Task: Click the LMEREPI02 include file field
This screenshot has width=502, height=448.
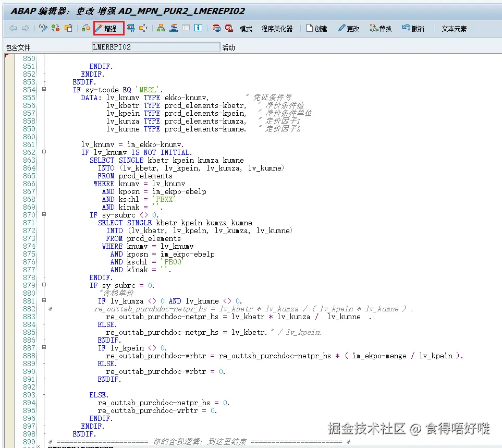Action: click(155, 47)
